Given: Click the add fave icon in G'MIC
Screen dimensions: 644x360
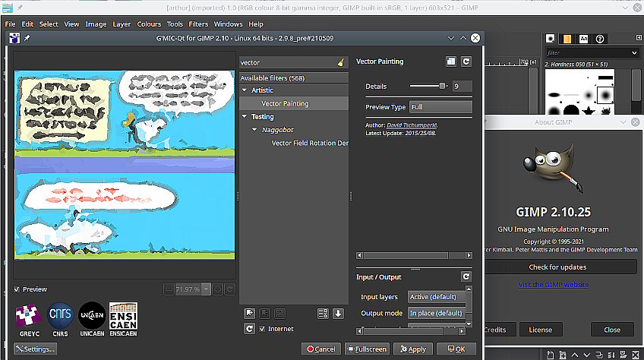Looking at the screenshot, I should (249, 314).
